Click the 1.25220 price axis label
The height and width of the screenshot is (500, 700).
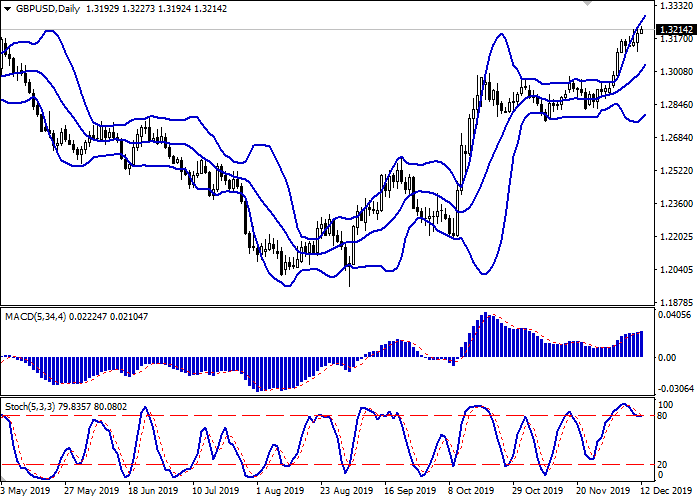pyautogui.click(x=676, y=171)
